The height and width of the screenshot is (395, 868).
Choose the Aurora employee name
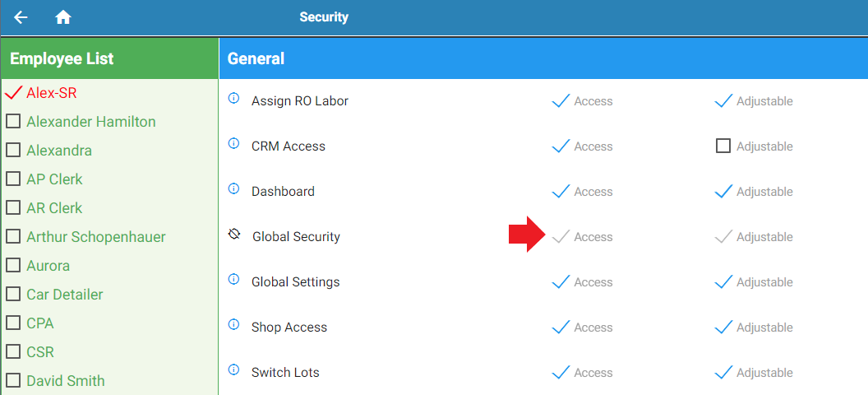tap(48, 265)
